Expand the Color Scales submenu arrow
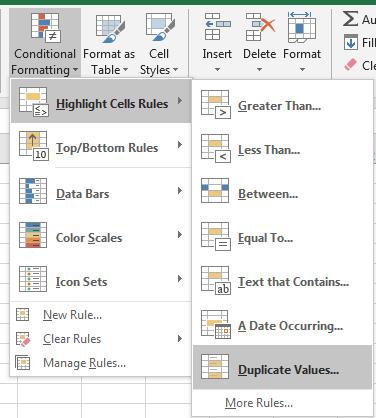 click(180, 234)
